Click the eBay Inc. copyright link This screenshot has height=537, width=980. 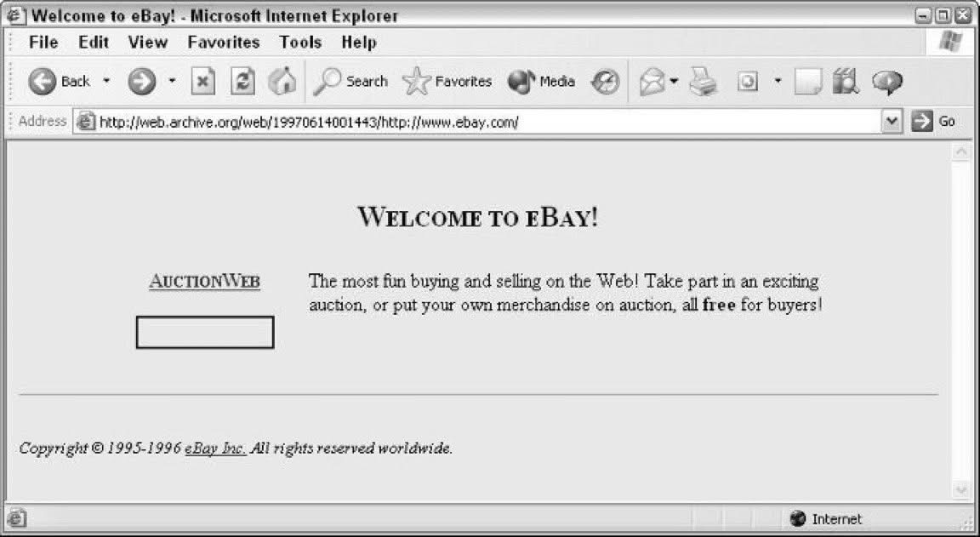click(x=215, y=448)
